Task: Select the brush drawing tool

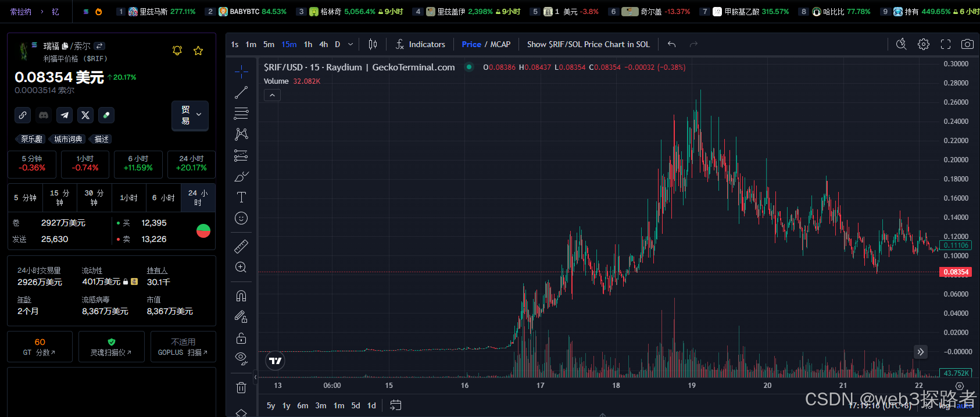Action: click(x=241, y=176)
